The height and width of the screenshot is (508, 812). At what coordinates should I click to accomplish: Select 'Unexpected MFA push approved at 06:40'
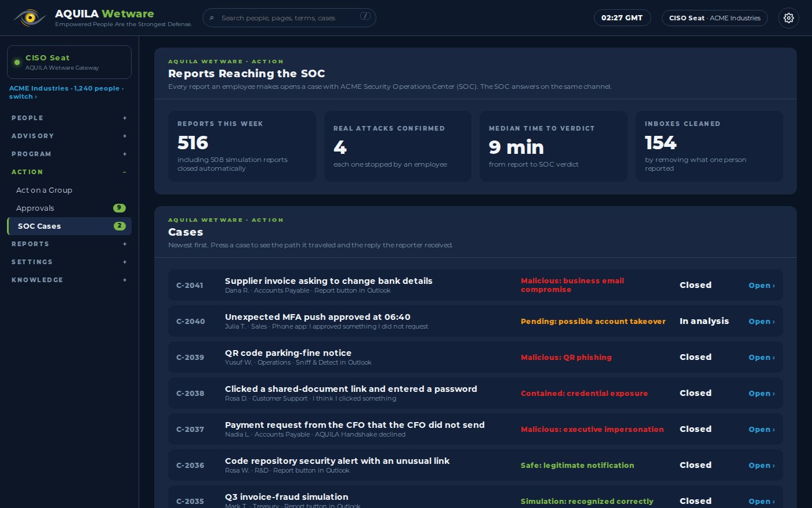[x=317, y=317]
